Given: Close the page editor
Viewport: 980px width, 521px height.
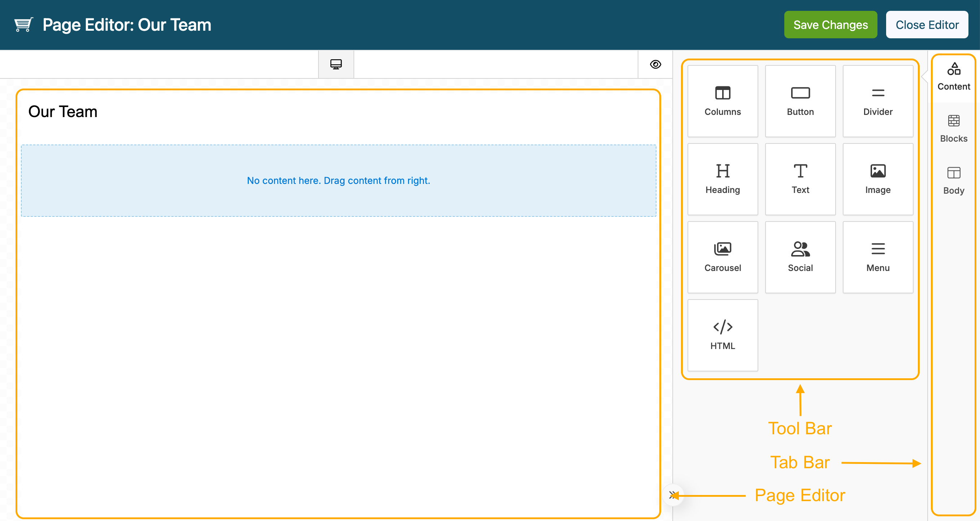Looking at the screenshot, I should [927, 24].
